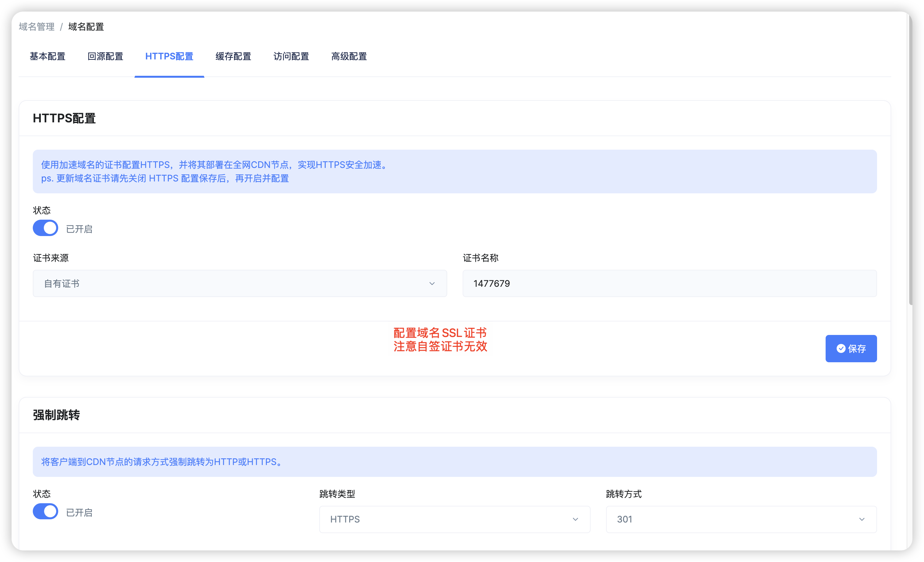Click the active HTTPS配置 tab
This screenshot has width=924, height=562.
(x=169, y=57)
